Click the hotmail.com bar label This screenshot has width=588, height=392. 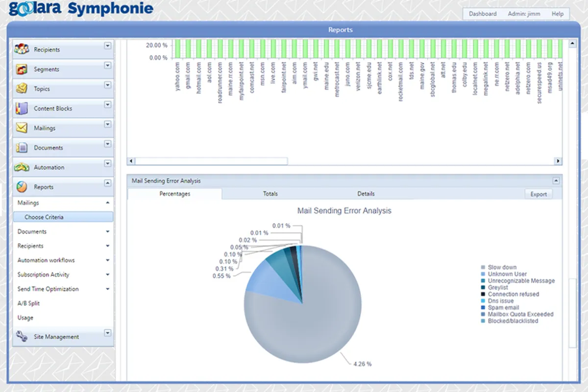point(198,77)
